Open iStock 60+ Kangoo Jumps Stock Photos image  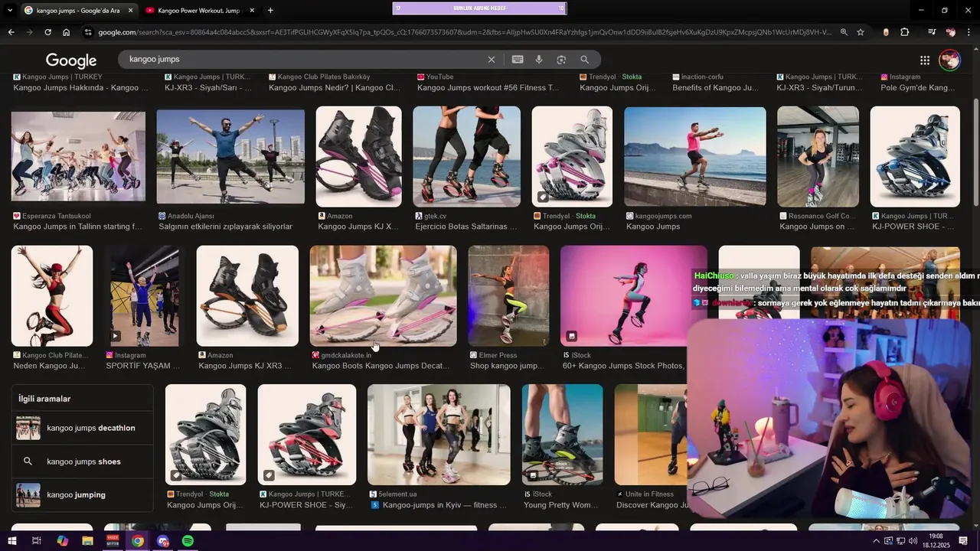[634, 295]
